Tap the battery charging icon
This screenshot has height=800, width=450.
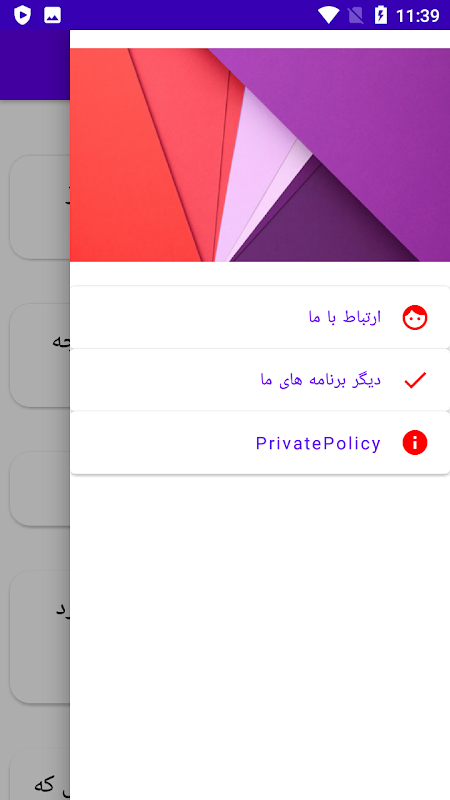pos(381,15)
